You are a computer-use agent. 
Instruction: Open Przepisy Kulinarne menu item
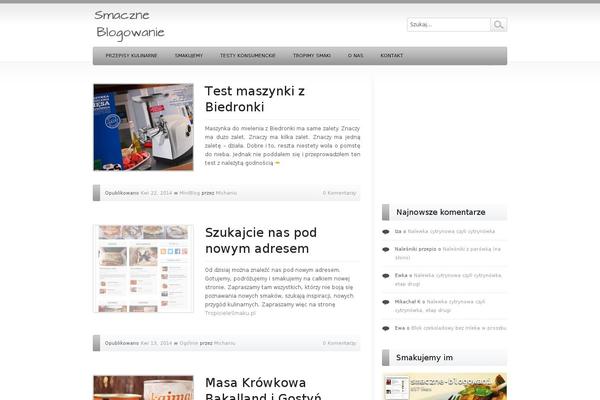[x=131, y=56]
